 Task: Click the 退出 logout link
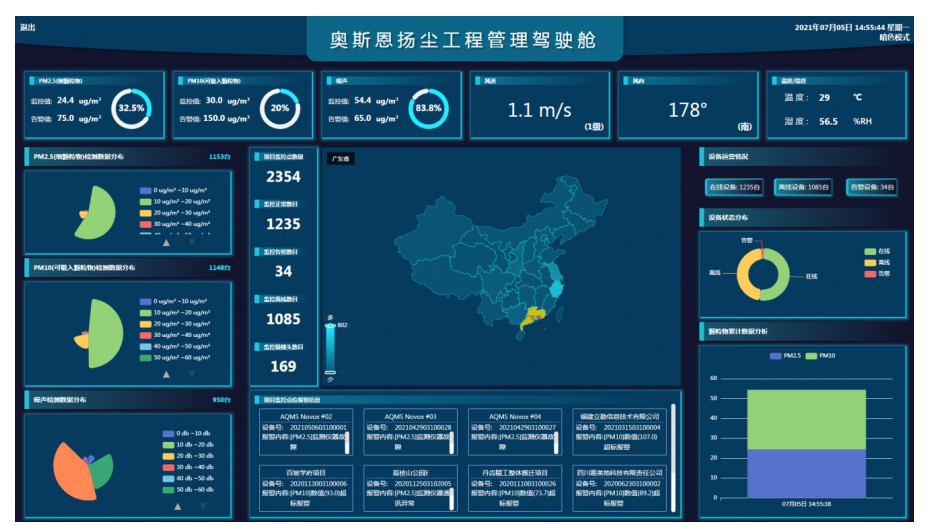click(27, 27)
